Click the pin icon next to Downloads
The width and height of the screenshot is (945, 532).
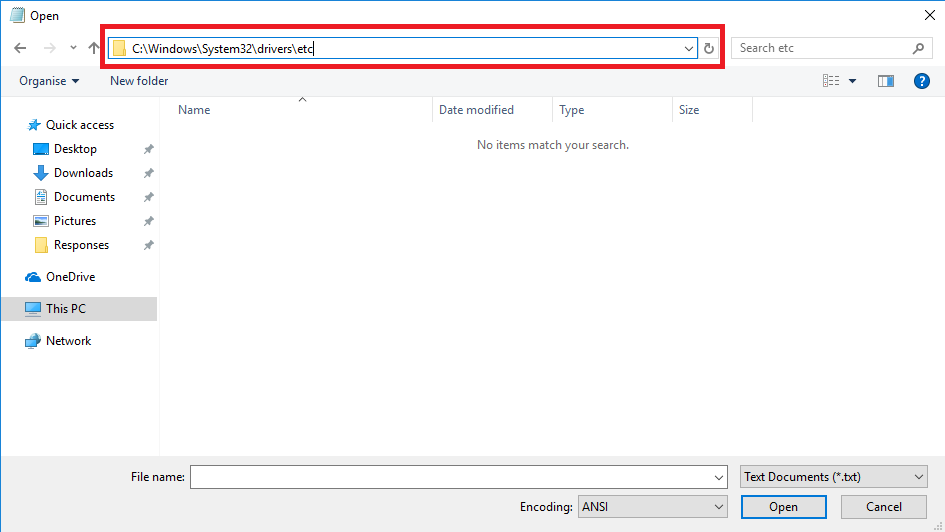pos(148,173)
